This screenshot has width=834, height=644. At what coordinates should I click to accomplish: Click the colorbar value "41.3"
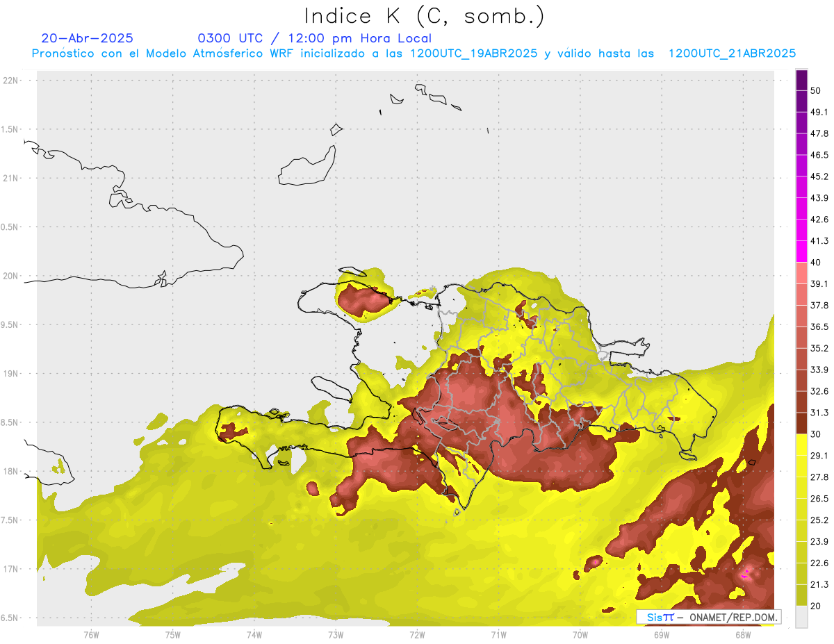point(819,241)
